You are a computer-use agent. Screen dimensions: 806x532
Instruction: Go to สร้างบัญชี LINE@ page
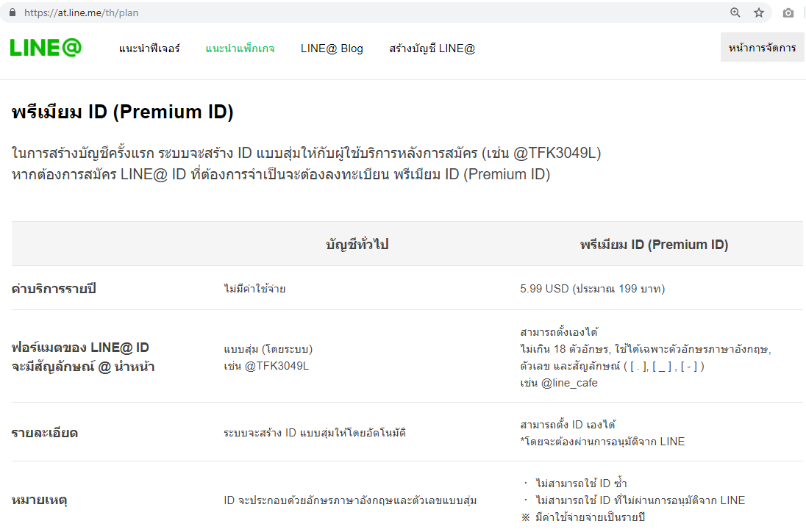point(432,48)
